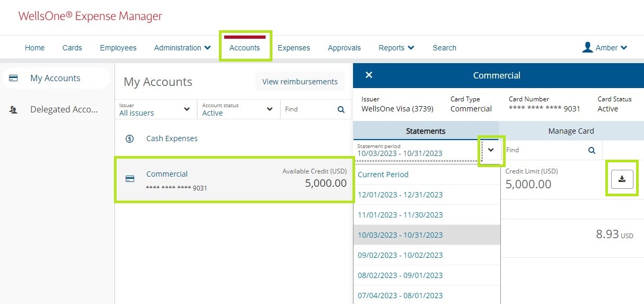
Task: Click the Amber user profile icon
Action: pos(587,48)
